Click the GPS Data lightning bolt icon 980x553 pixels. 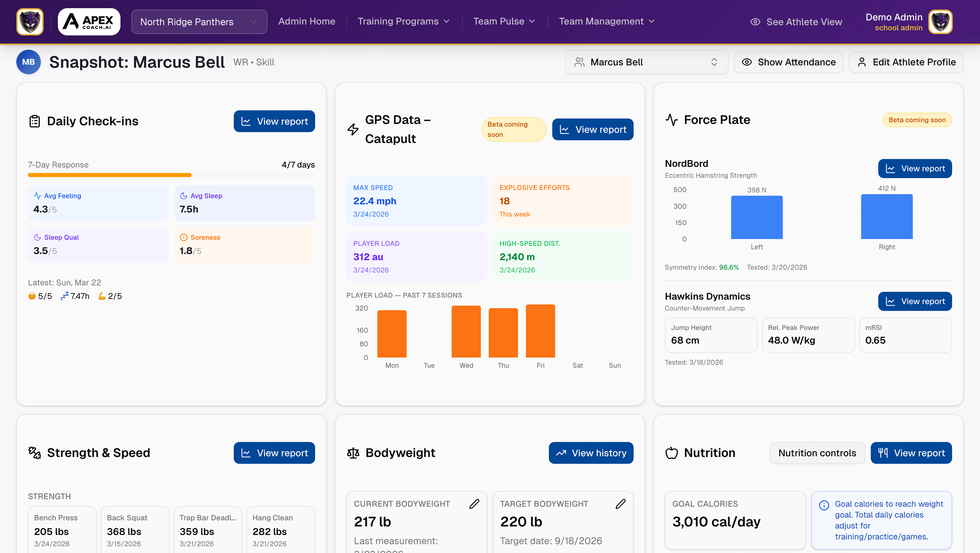tap(353, 129)
